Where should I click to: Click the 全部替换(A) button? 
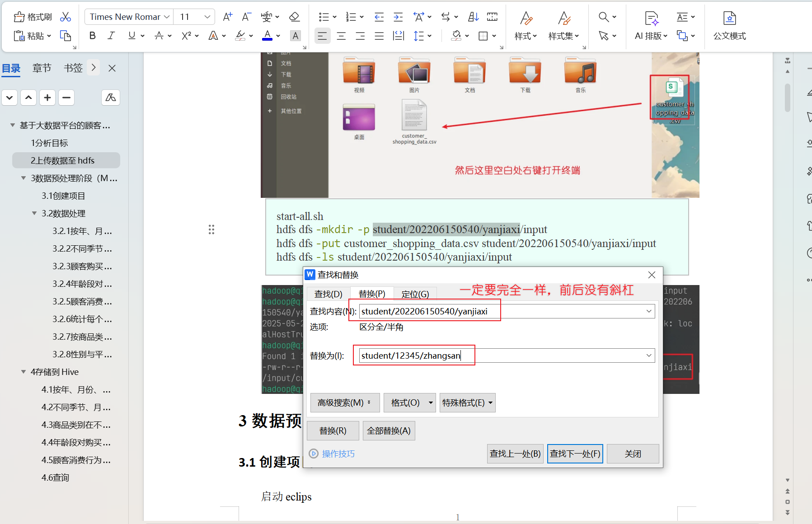[x=389, y=431]
